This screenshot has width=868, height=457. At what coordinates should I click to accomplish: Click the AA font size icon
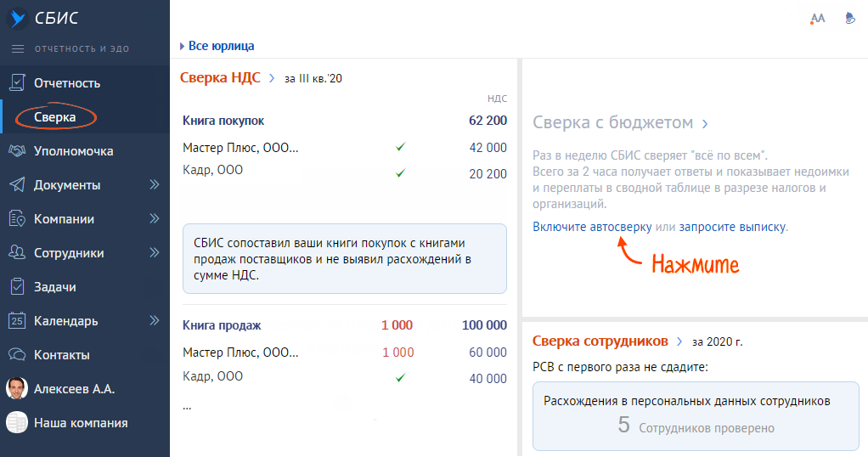coord(818,18)
